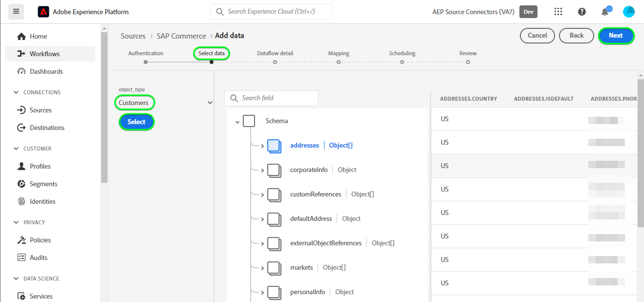Open the app switcher grid

click(x=558, y=12)
